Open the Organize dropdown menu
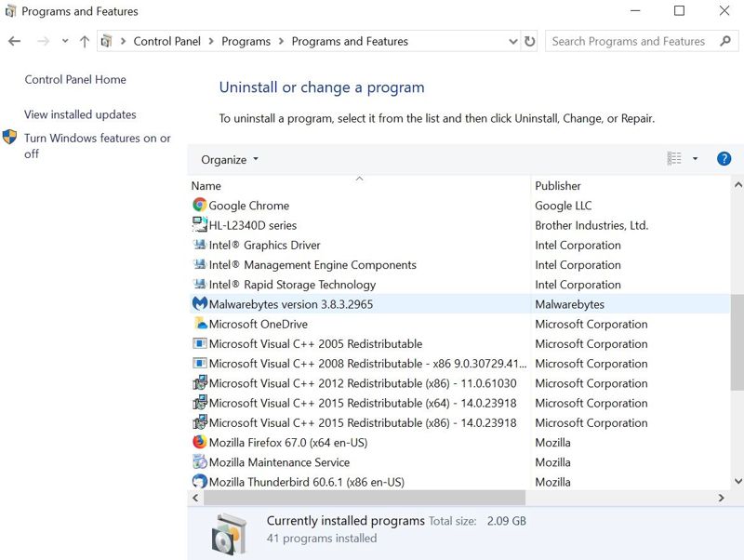This screenshot has height=560, width=744. click(x=230, y=159)
